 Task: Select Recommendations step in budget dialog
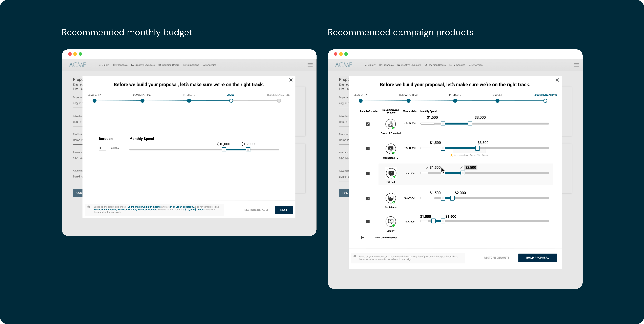(279, 101)
